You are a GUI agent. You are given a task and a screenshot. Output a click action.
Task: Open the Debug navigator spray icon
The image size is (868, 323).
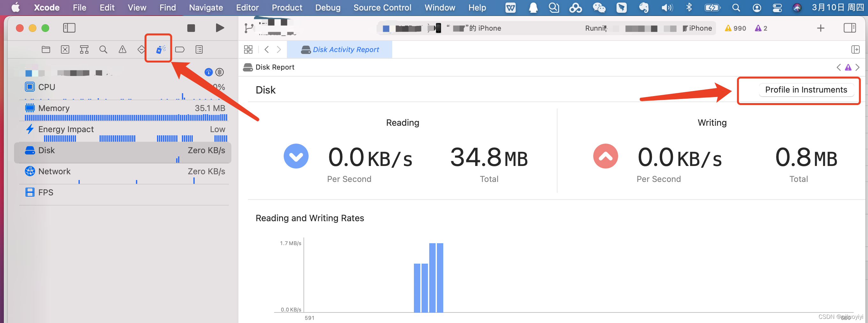click(x=161, y=49)
